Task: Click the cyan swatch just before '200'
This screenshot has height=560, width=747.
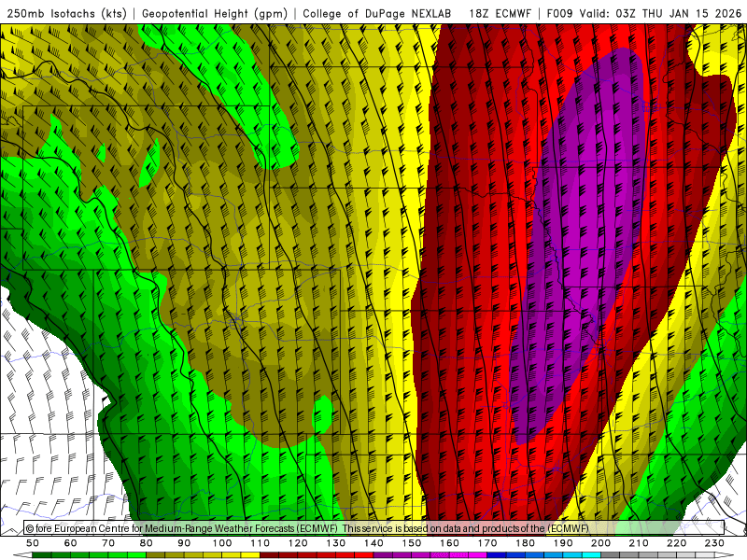Action: 591,555
